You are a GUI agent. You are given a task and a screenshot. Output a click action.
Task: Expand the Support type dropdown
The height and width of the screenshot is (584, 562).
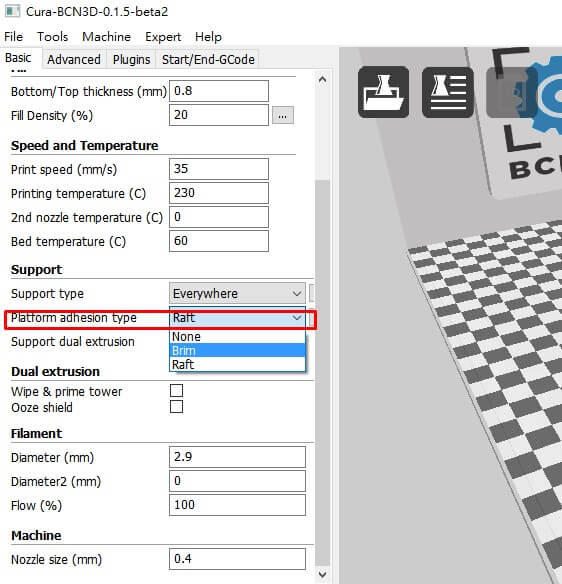(237, 293)
